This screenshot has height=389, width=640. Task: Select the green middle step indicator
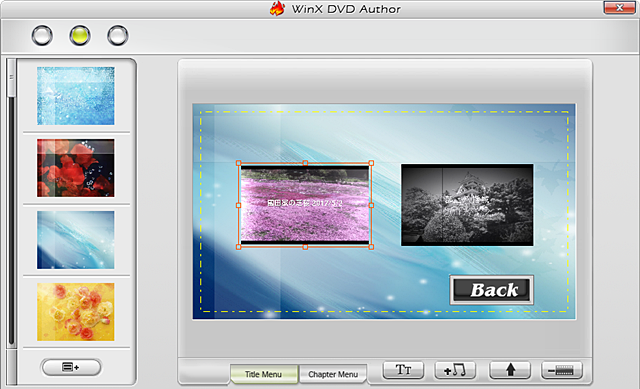[80, 36]
